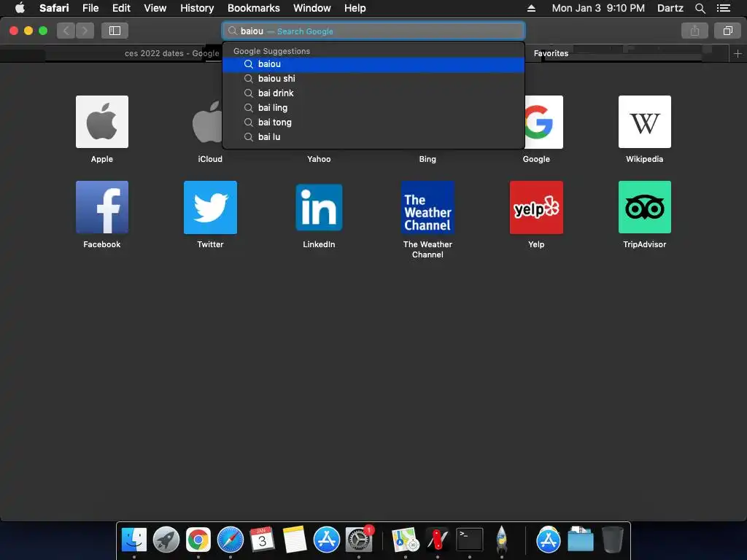Open the TripAdvisor favorite tile
Image resolution: width=747 pixels, height=560 pixels.
coord(645,207)
